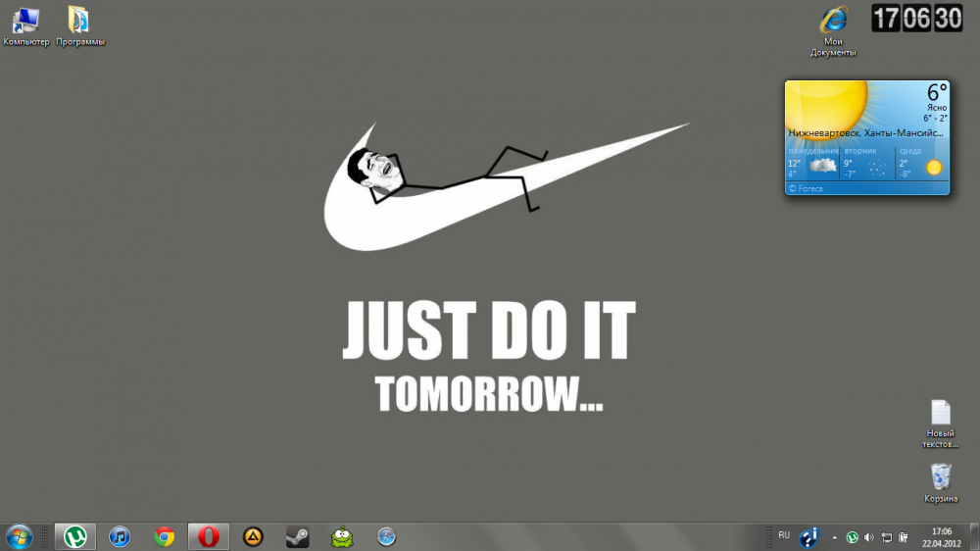Click the 17 06 30 digital clock gadget

coord(917,18)
